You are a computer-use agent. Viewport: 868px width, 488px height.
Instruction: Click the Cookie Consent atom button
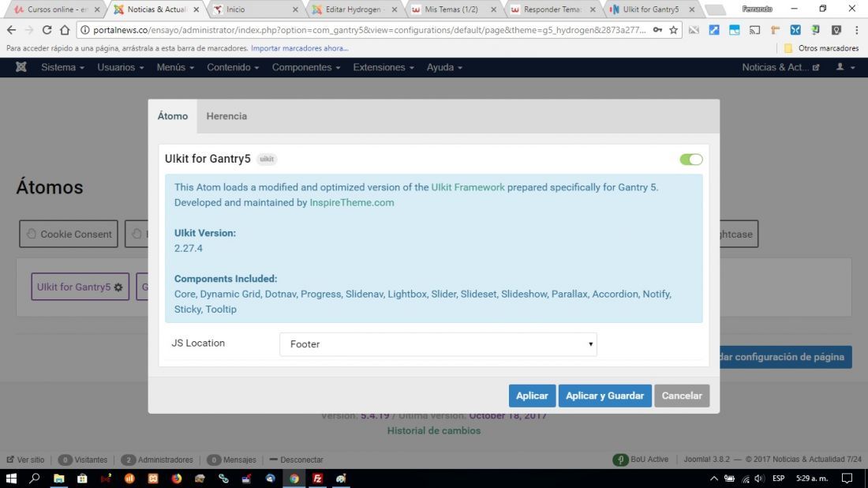tap(69, 234)
